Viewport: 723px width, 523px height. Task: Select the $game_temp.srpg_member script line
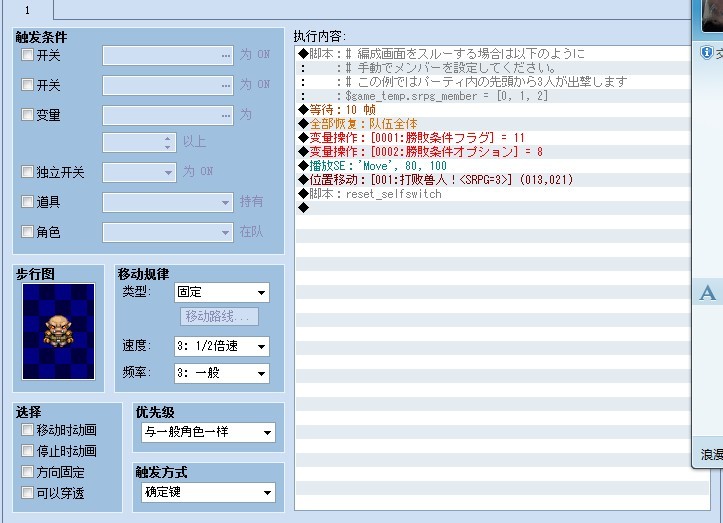(493, 96)
